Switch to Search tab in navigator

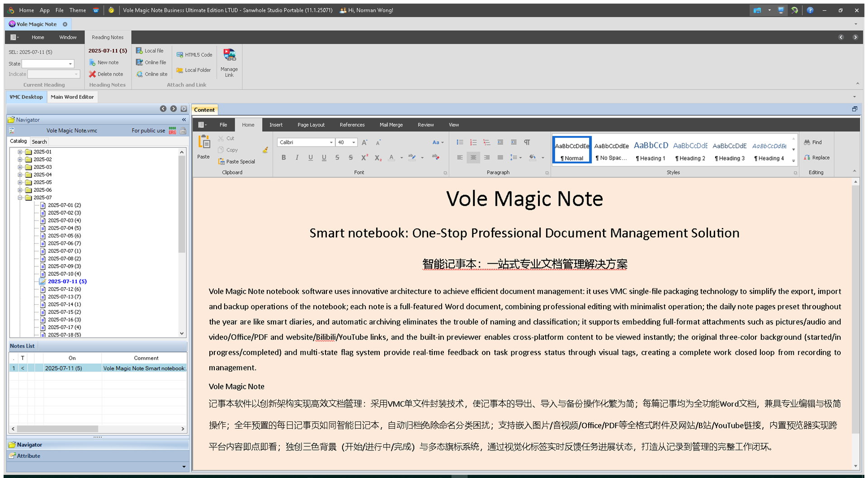39,142
